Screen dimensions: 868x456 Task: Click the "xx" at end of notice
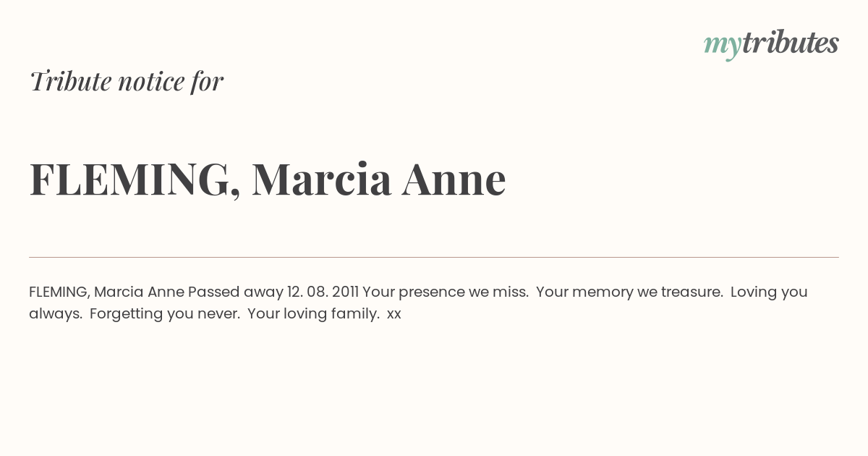tap(394, 315)
